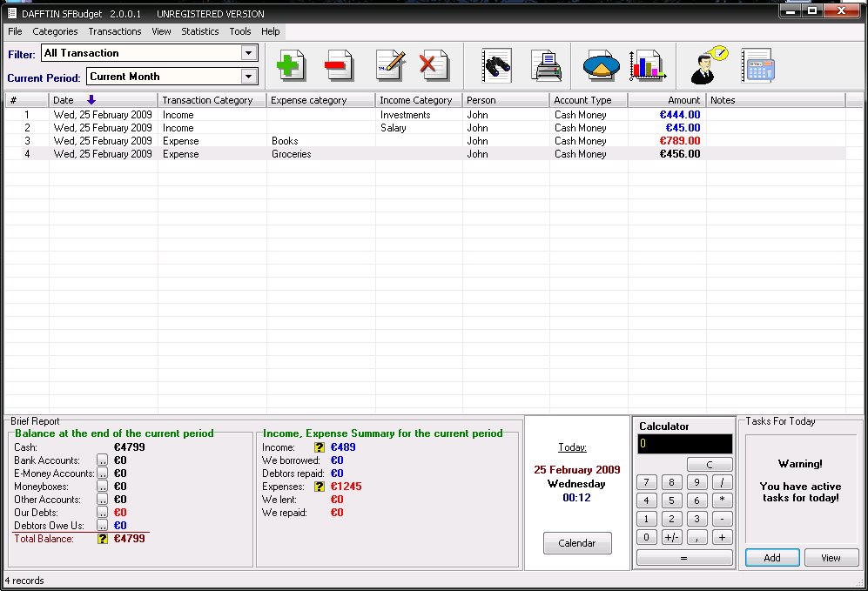Click the red minus add expense icon
Screen dimensions: 868x591
338,65
